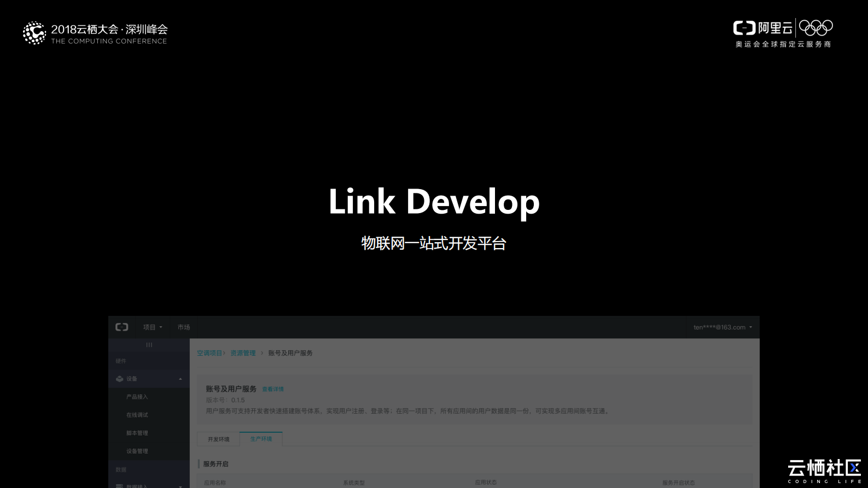Go to 资源管理 breadcrumb link
The image size is (868, 488).
pos(243,353)
